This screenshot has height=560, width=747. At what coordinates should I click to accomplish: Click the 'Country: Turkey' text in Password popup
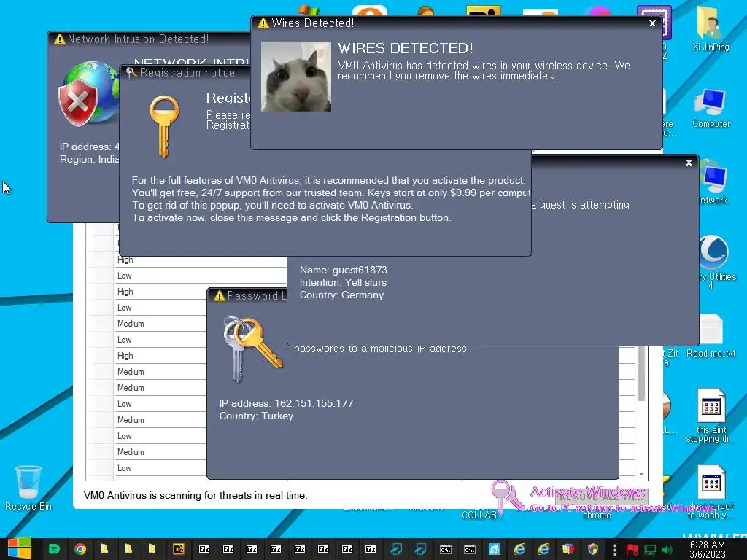[x=256, y=416]
